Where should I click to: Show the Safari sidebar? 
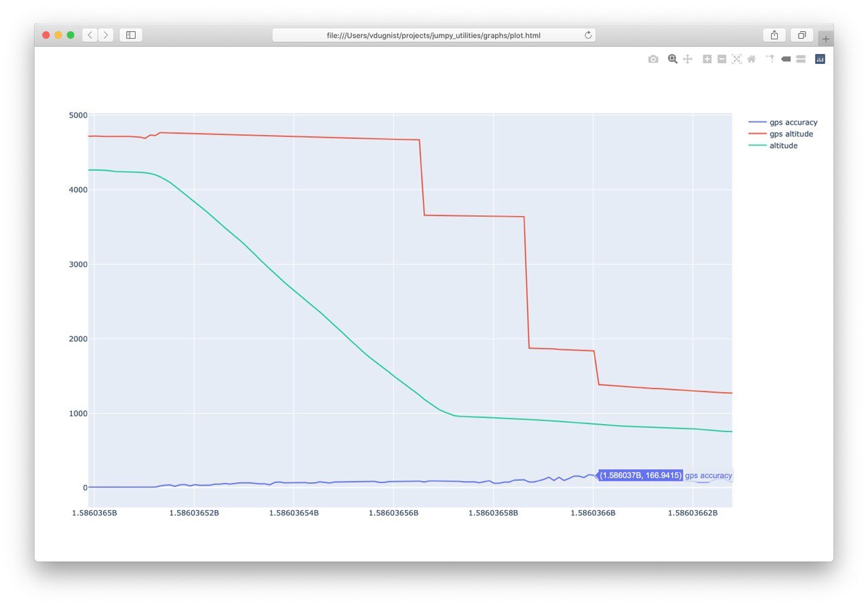tap(131, 35)
